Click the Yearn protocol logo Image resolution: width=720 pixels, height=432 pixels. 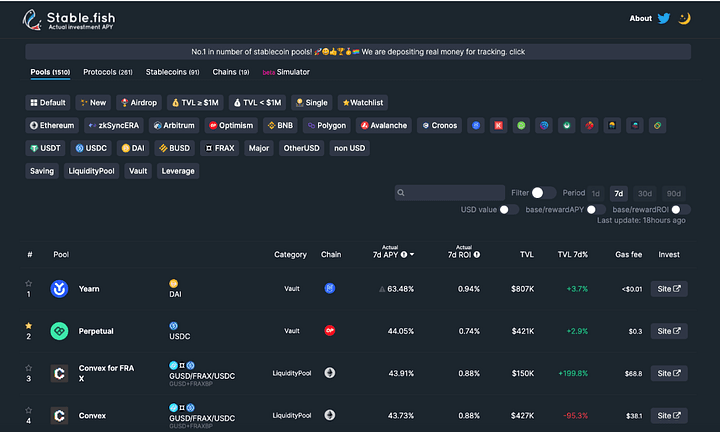tap(59, 289)
